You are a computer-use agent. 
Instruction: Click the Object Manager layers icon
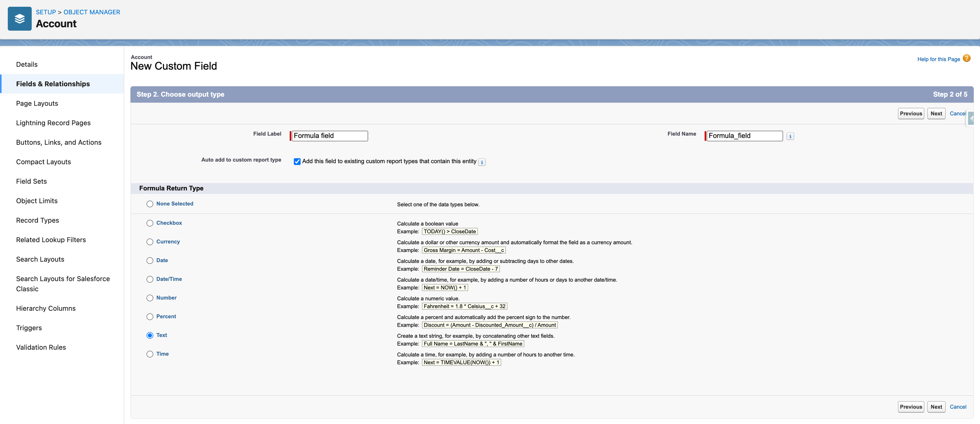(19, 19)
